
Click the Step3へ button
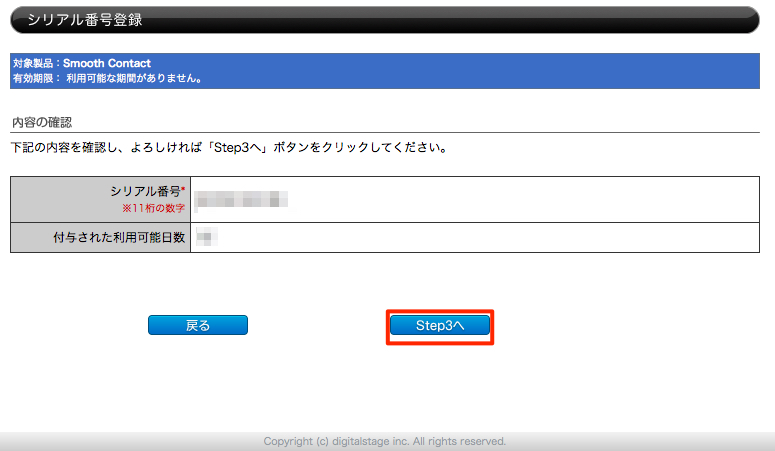pyautogui.click(x=440, y=325)
